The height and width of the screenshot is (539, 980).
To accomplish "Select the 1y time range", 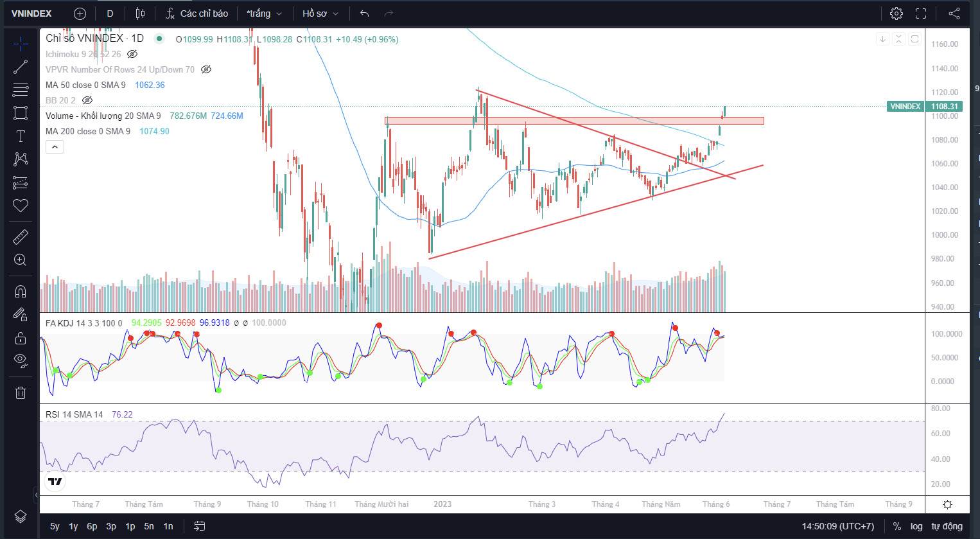I will point(73,526).
